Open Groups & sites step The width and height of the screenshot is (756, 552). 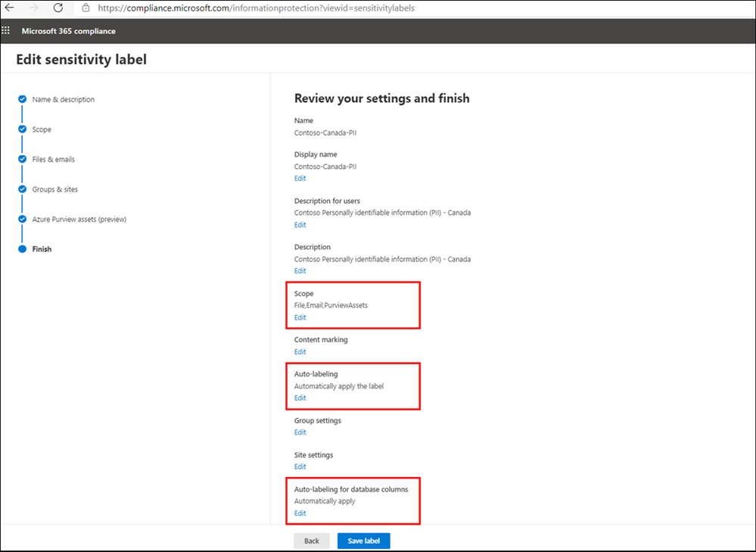pos(55,189)
